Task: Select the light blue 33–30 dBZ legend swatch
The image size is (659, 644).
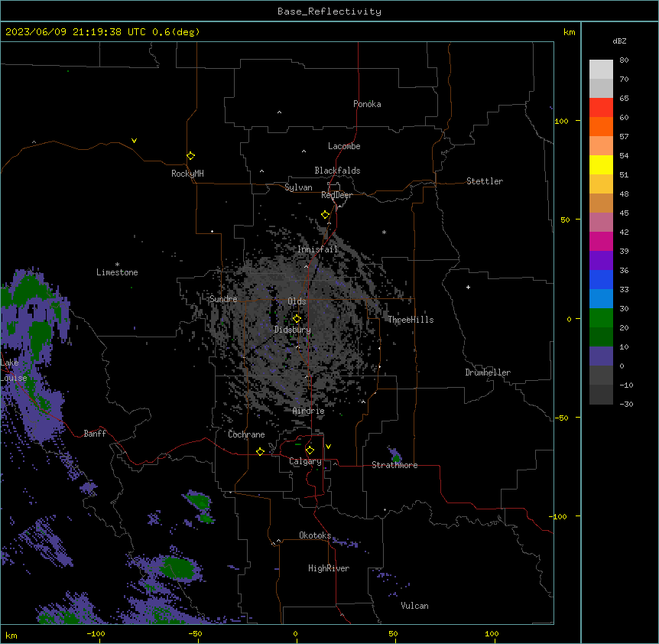Action: (x=601, y=298)
